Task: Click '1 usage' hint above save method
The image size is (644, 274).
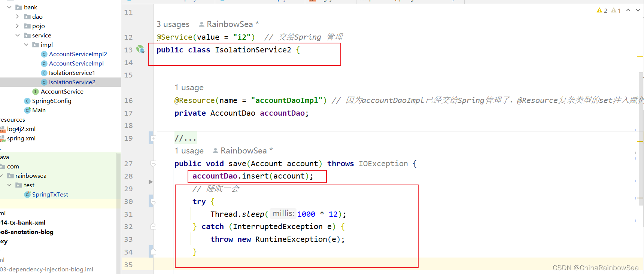Action: pos(189,151)
